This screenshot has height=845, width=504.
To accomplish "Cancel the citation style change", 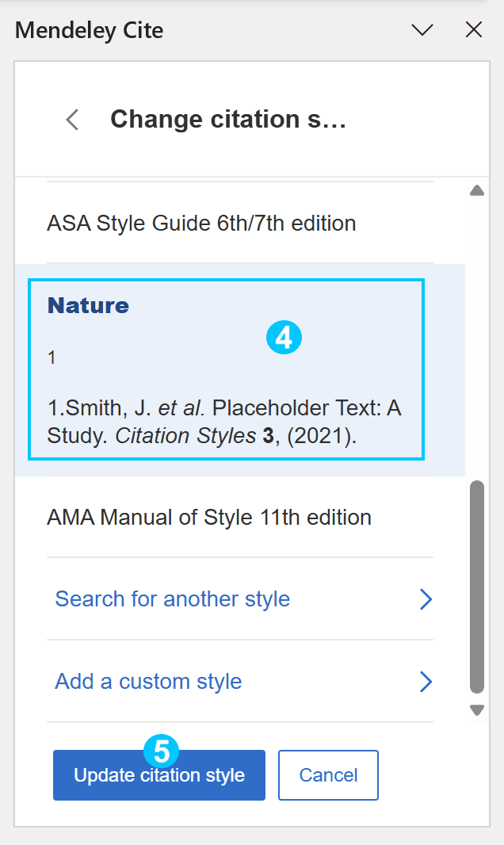I will pyautogui.click(x=328, y=775).
